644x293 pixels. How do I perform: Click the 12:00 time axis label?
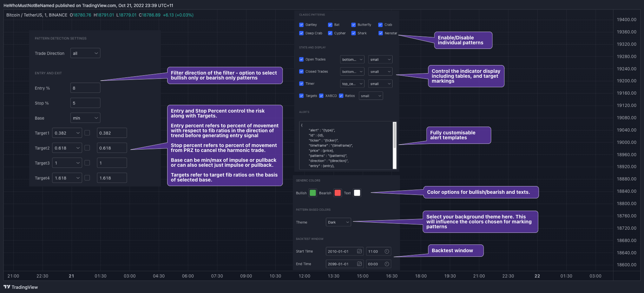(x=304, y=276)
